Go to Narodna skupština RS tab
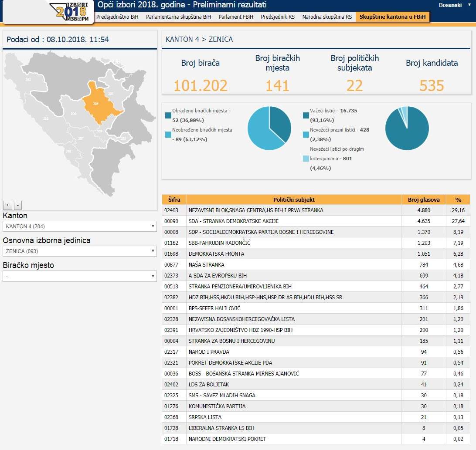This screenshot has width=476, height=450. (327, 17)
